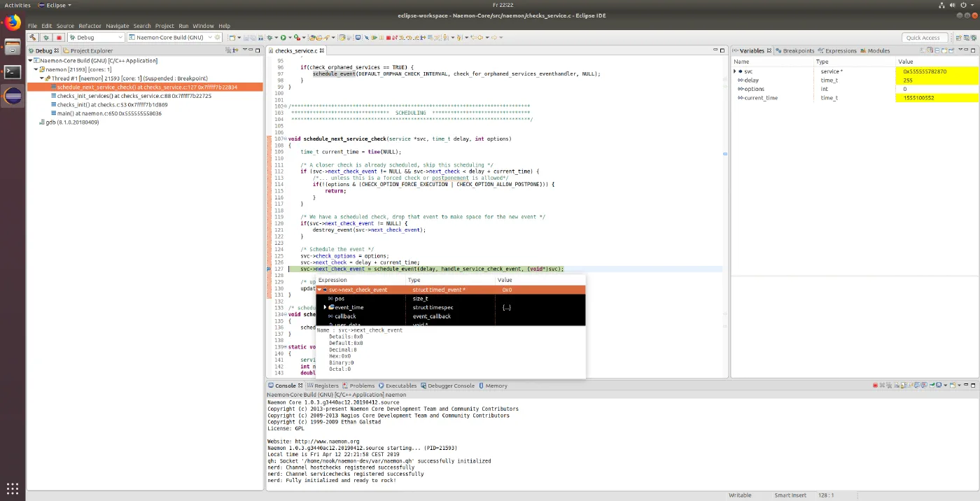Click the Resume icon in main toolbar
The image size is (980, 501).
374,37
